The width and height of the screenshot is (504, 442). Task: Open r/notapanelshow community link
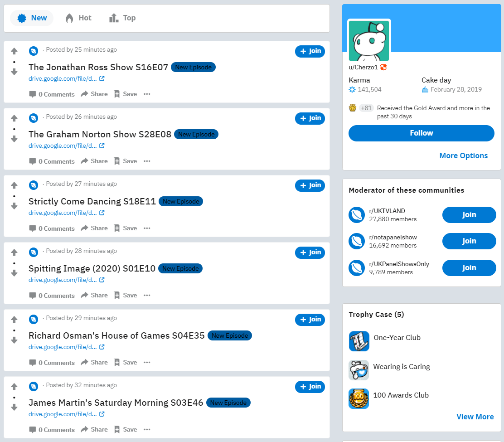tap(393, 237)
